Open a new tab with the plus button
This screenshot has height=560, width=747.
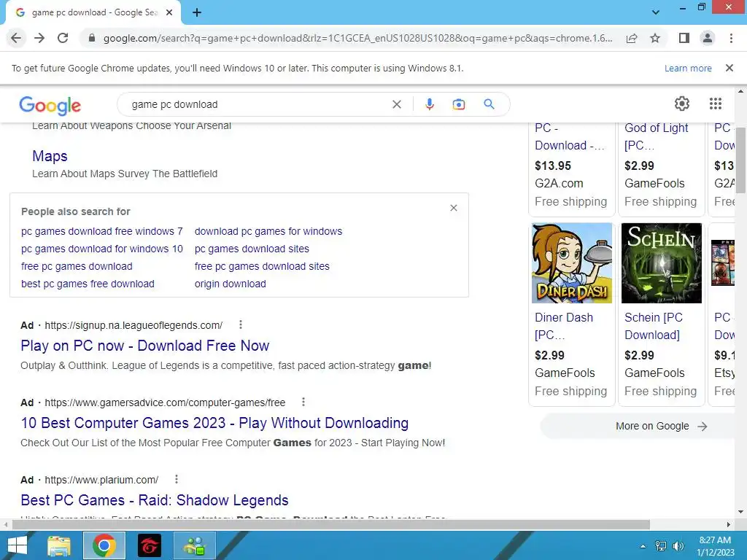[x=197, y=13]
